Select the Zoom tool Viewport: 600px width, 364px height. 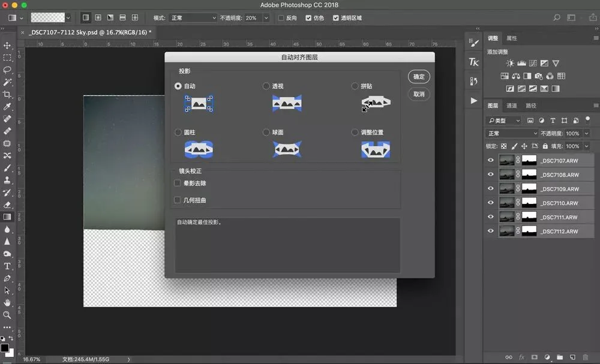coord(7,315)
